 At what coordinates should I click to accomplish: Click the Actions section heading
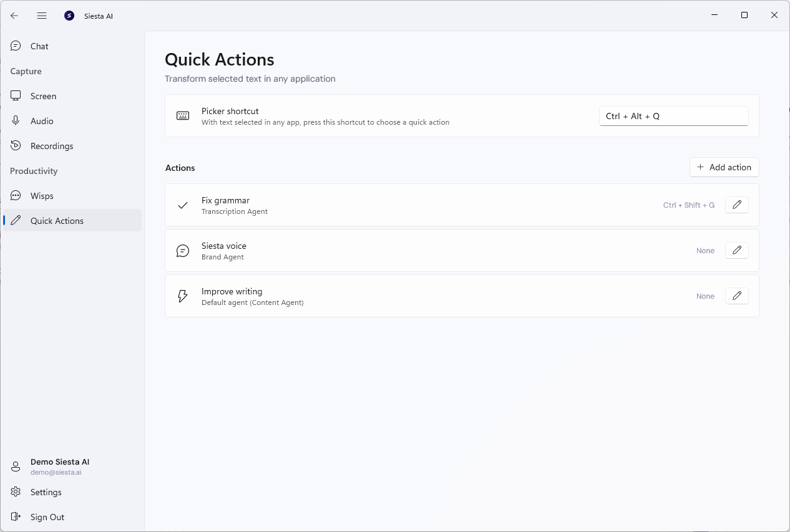(180, 168)
